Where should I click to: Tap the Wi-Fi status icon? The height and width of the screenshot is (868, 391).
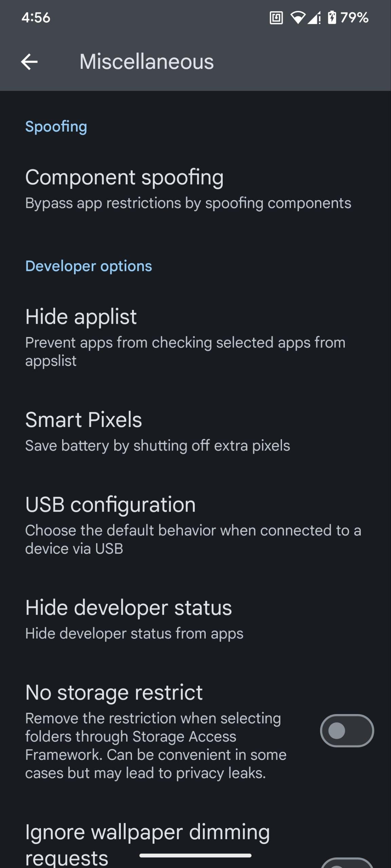(298, 18)
